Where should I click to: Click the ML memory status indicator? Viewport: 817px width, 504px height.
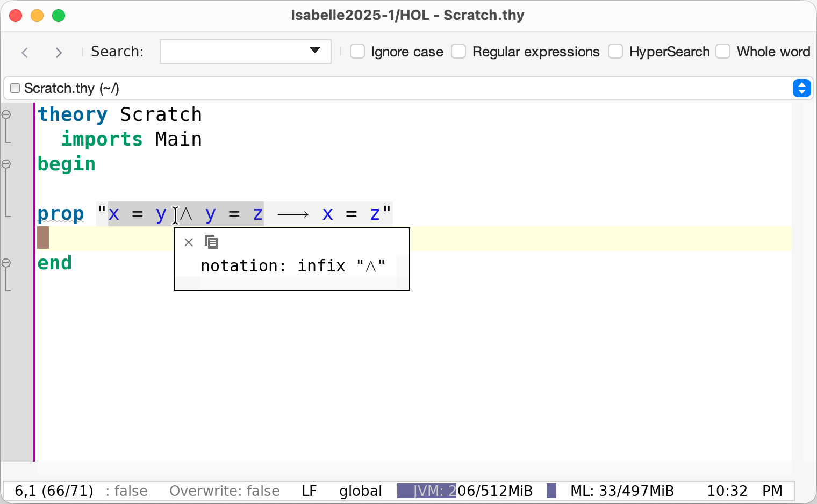click(x=621, y=491)
